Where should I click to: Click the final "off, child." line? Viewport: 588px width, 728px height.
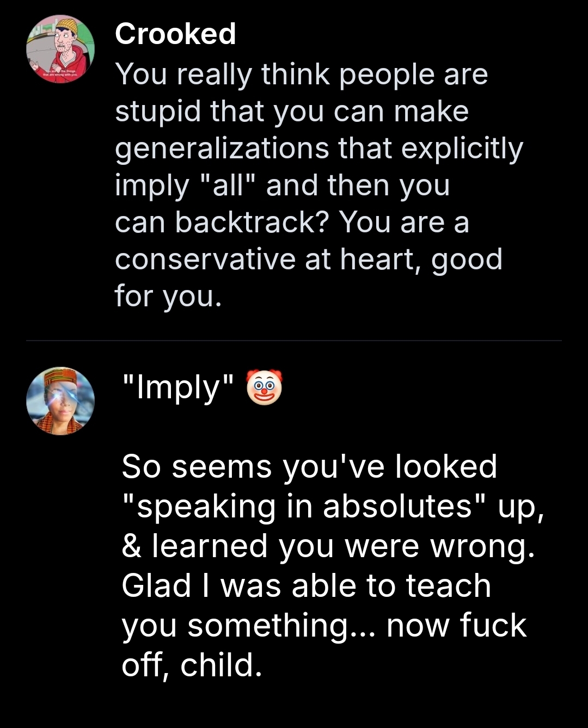(192, 665)
